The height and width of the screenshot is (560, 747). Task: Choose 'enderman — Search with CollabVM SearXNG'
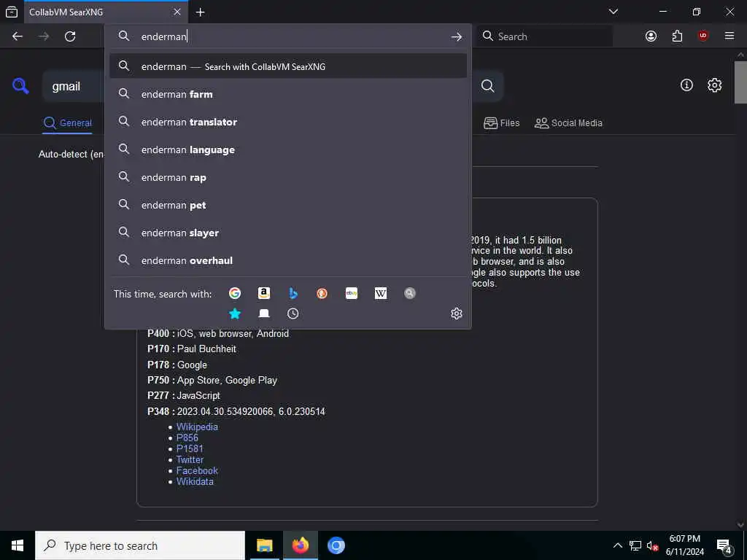point(287,66)
